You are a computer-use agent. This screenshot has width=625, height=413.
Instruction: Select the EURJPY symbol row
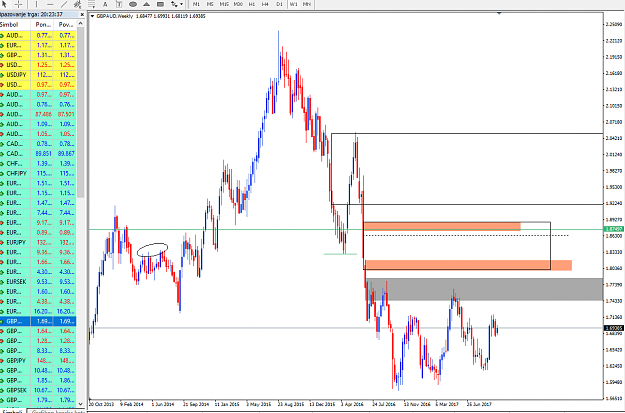pos(38,242)
